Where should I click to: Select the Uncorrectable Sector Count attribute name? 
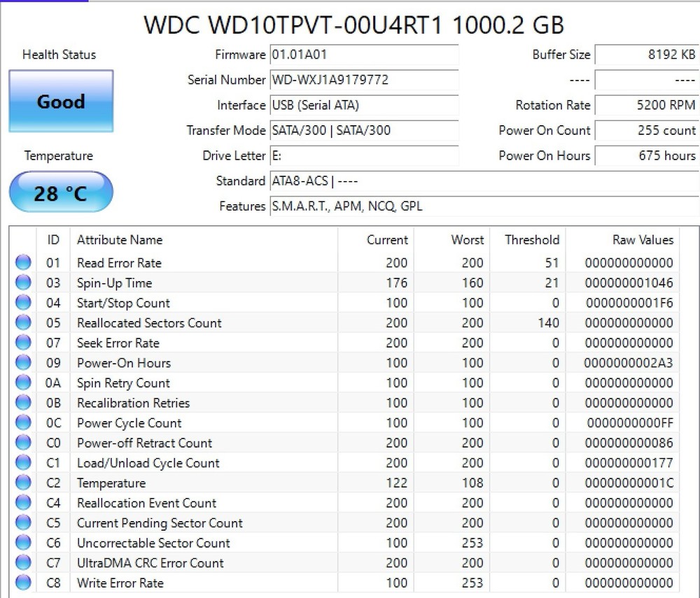coord(153,543)
